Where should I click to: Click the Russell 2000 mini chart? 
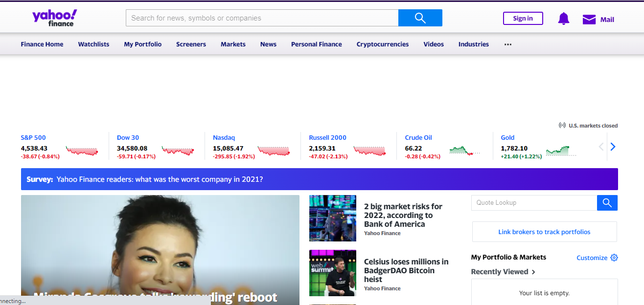[x=369, y=151]
